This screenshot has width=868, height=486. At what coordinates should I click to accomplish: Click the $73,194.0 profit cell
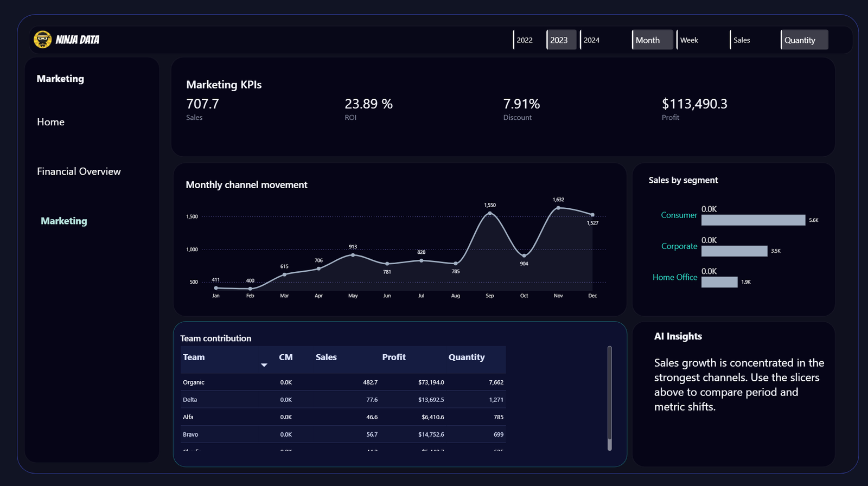(x=431, y=382)
